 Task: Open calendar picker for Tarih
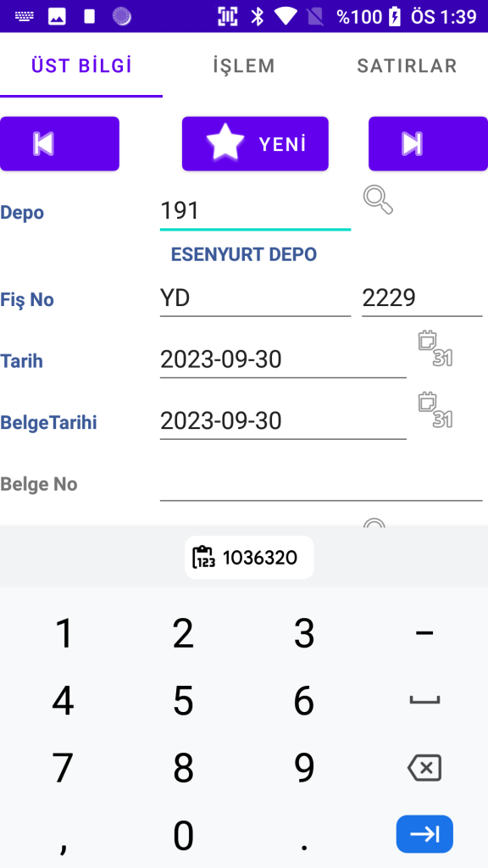(x=435, y=348)
